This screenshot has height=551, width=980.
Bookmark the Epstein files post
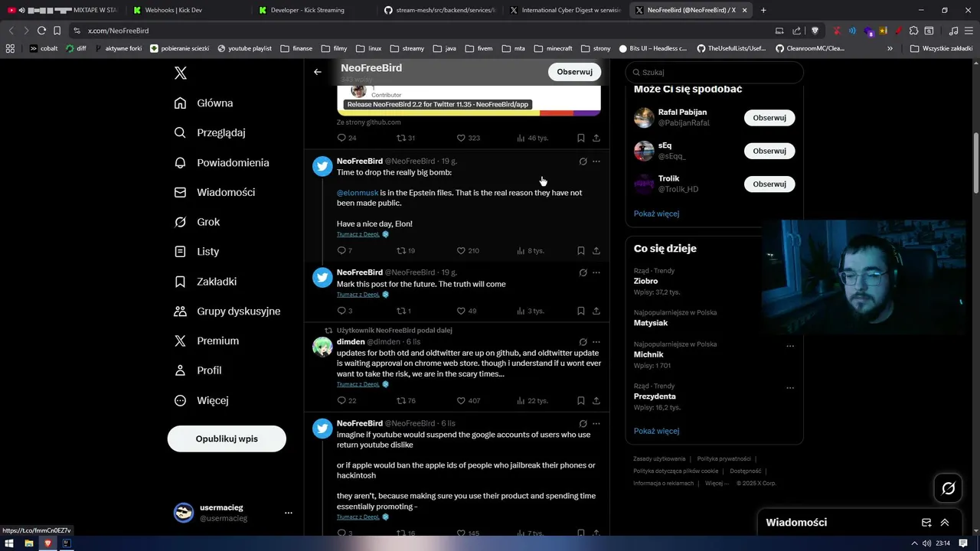pos(580,250)
